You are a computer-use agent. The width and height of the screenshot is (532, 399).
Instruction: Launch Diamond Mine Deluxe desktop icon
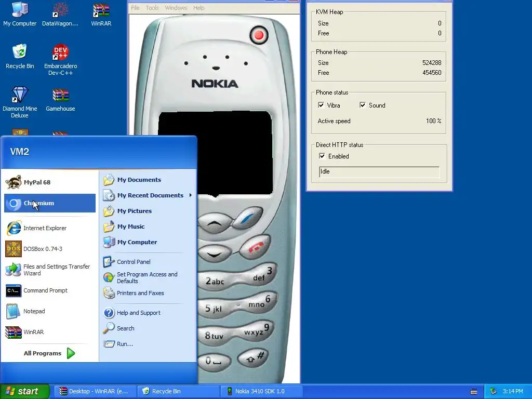point(20,102)
